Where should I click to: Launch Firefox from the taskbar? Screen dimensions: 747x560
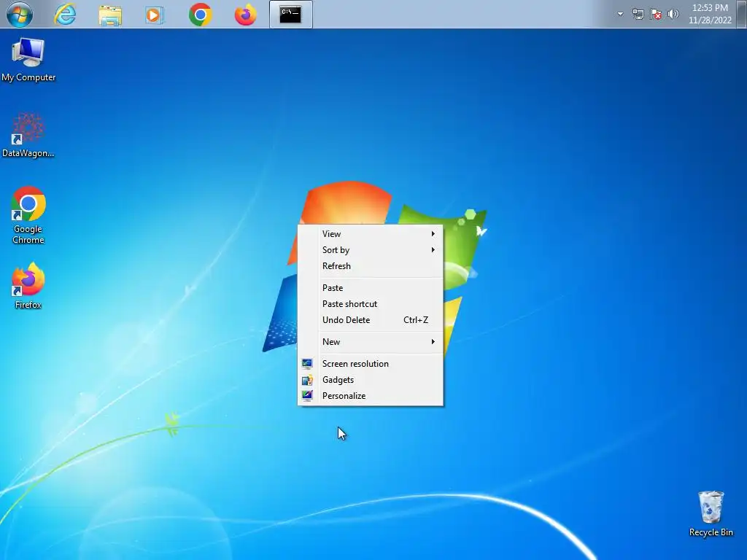click(x=245, y=15)
